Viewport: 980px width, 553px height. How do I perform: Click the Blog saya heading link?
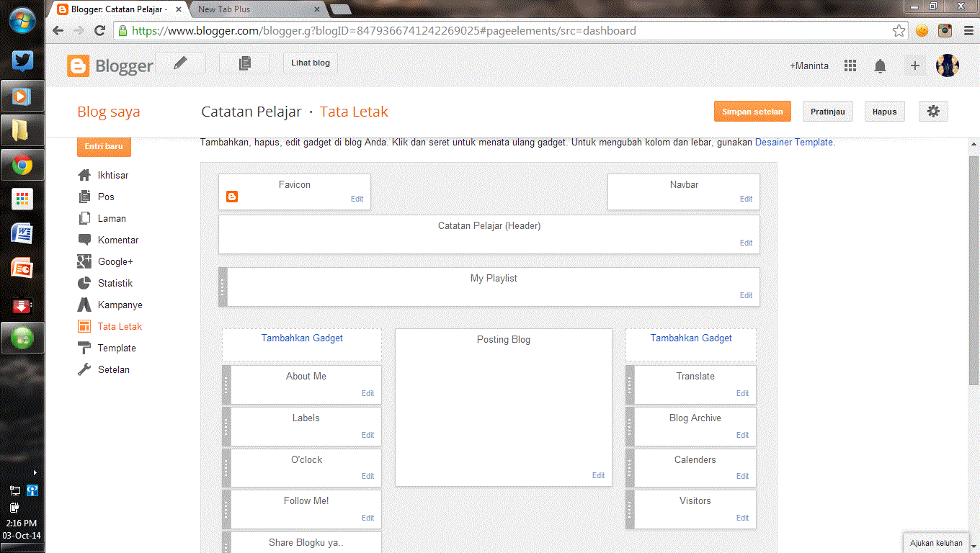coord(109,112)
